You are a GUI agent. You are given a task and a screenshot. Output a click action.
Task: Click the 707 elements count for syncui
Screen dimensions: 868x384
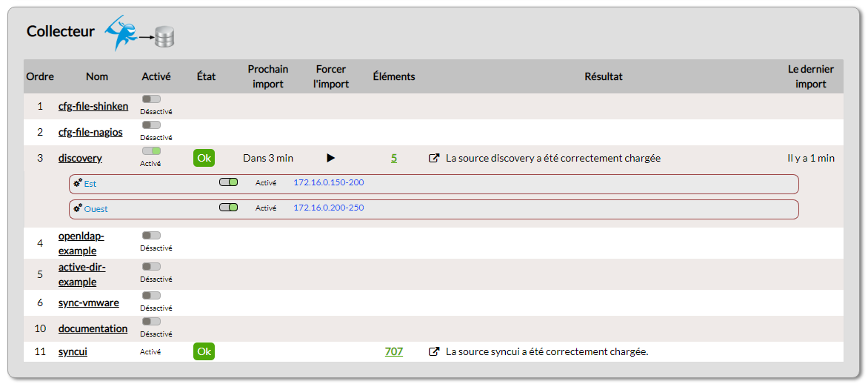[393, 351]
